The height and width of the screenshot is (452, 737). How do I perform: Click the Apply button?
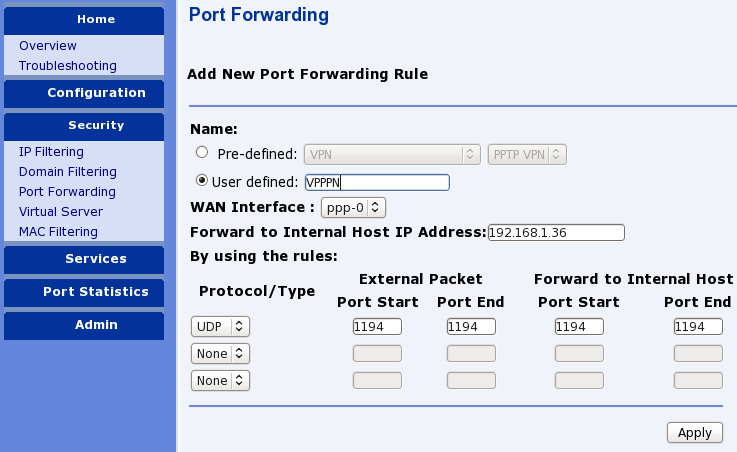pyautogui.click(x=694, y=432)
